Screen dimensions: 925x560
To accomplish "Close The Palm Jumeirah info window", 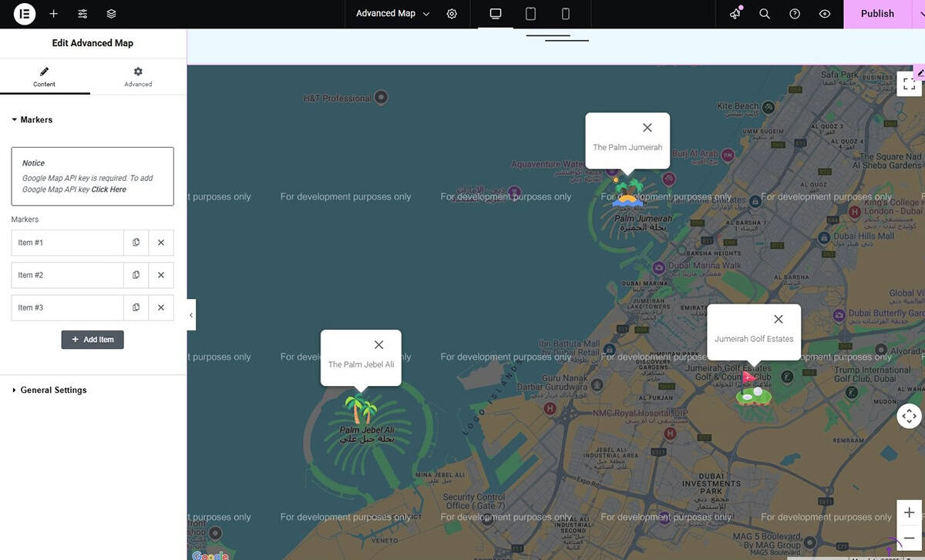I will [x=647, y=128].
